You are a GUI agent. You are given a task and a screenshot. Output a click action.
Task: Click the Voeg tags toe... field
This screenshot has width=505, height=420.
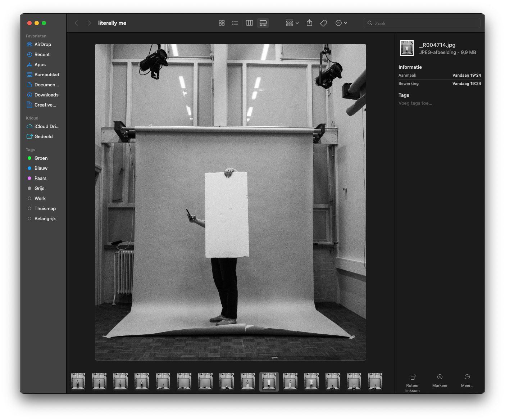click(x=415, y=103)
